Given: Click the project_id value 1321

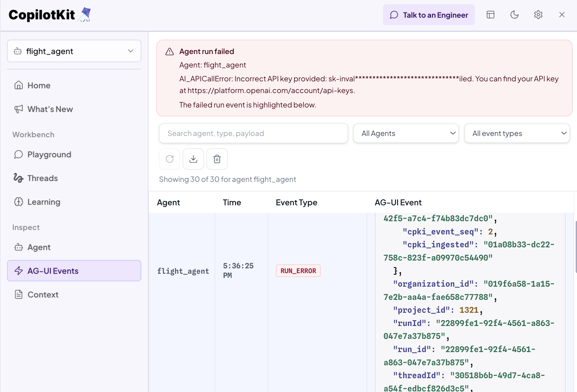Looking at the screenshot, I should pos(469,310).
